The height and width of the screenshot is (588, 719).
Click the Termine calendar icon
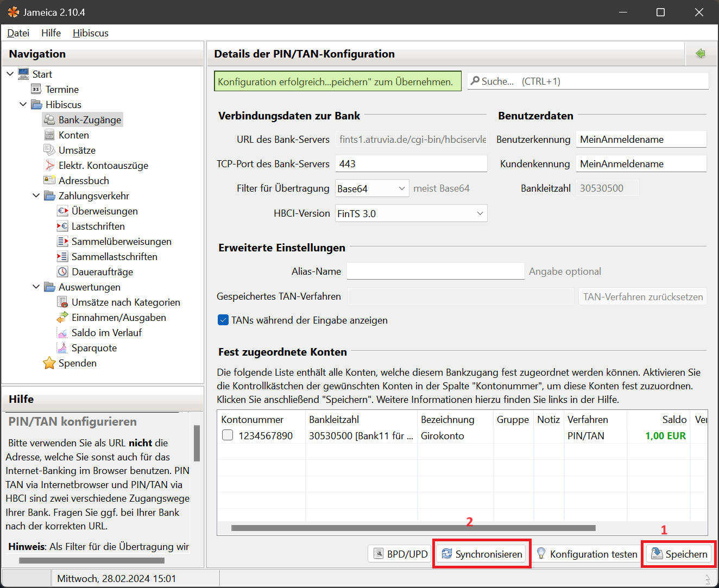click(x=36, y=89)
